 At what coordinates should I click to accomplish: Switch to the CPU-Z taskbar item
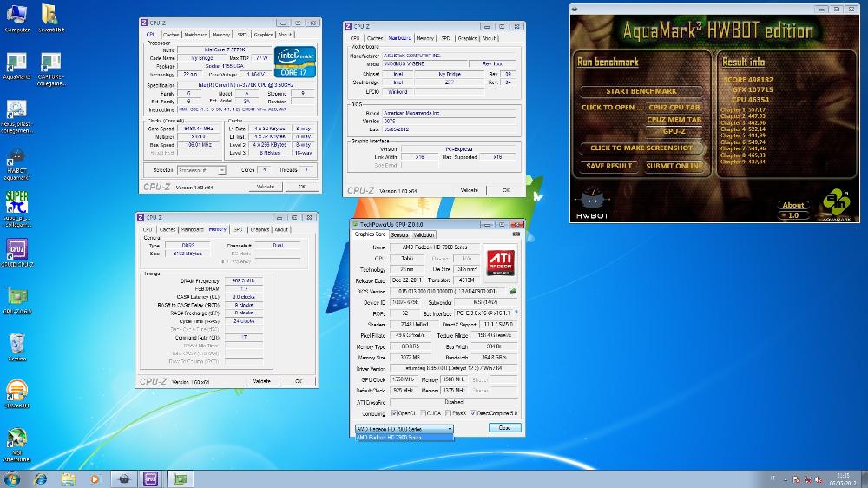coord(151,478)
